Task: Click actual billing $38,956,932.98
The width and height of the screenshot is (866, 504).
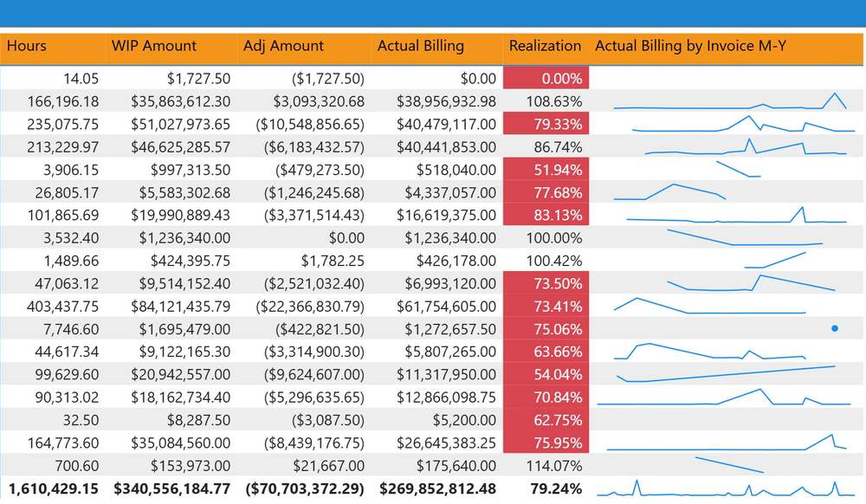Action: (x=446, y=101)
